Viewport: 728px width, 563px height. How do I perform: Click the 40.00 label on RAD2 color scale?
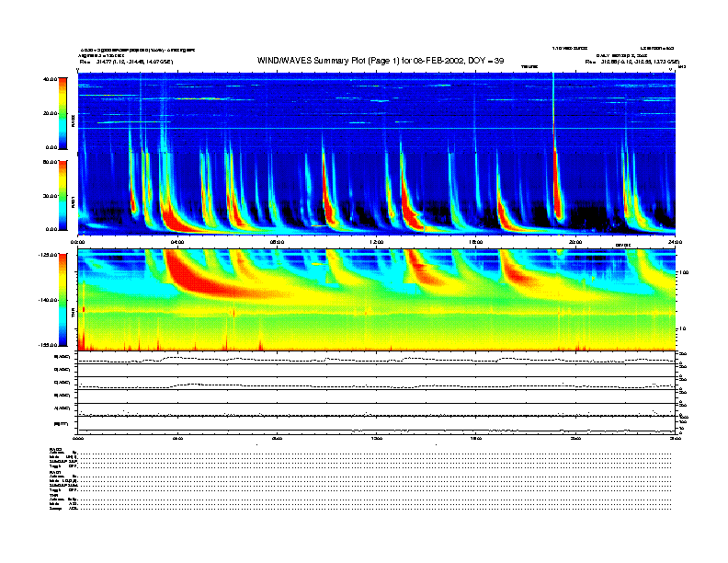[x=50, y=79]
